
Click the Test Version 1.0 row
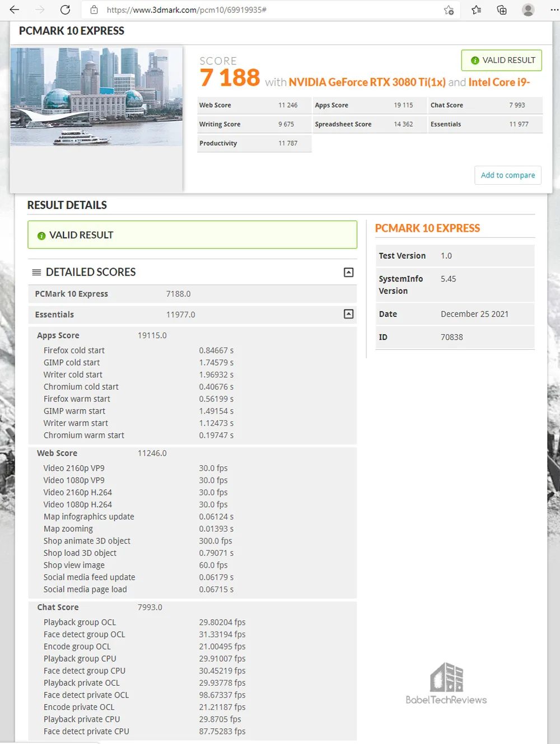455,256
